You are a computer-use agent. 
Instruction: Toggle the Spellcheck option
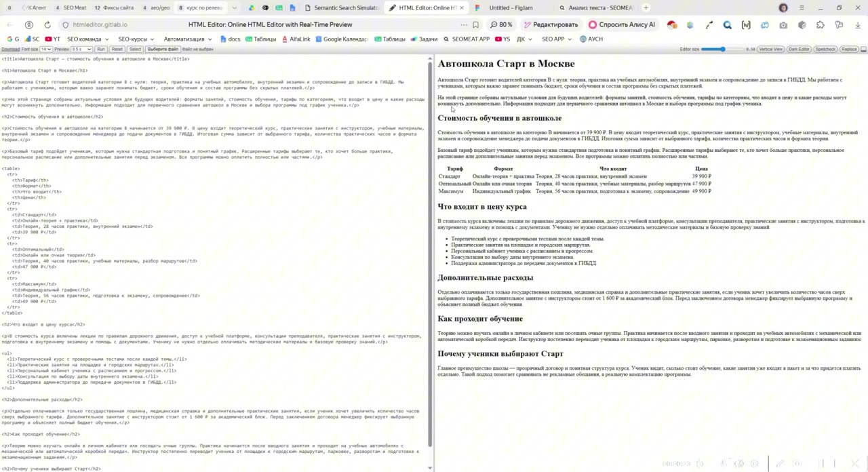click(x=825, y=50)
